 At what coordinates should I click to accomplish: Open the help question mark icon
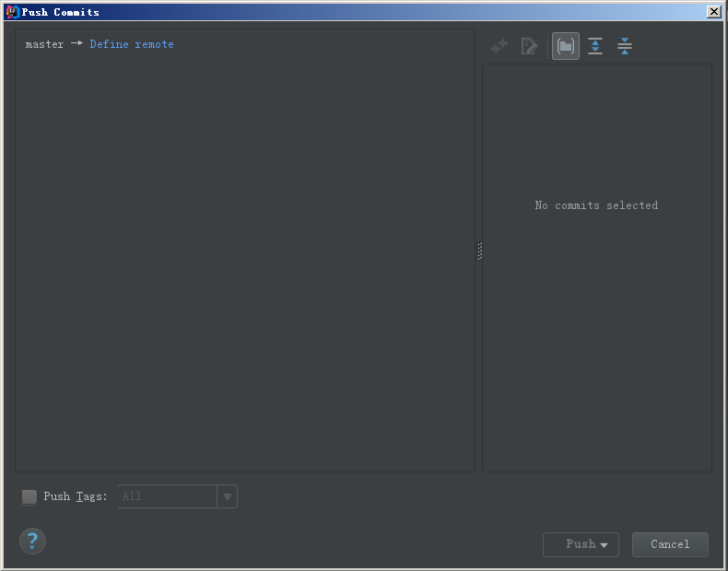coord(32,541)
